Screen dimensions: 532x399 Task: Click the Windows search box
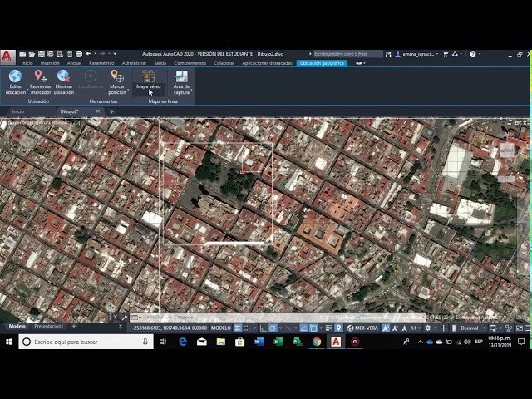coord(86,342)
